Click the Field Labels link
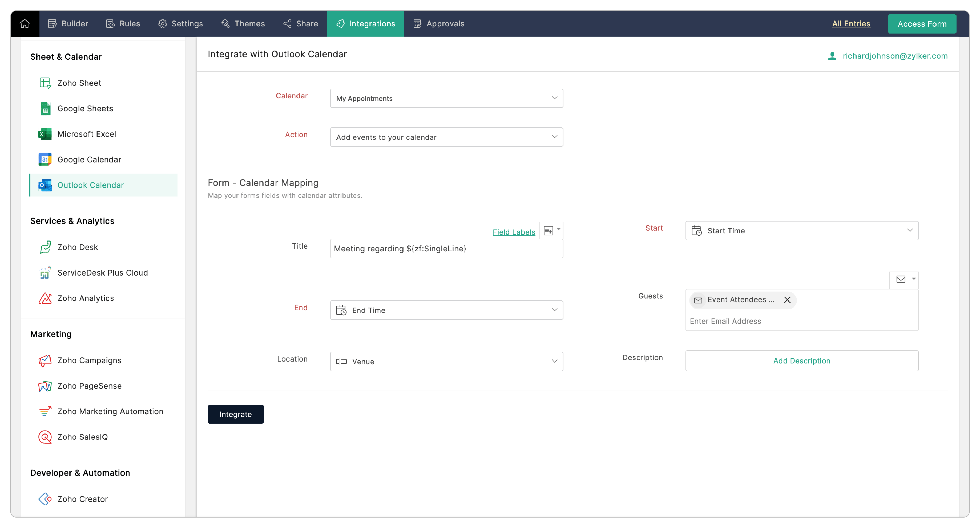Image resolution: width=980 pixels, height=528 pixels. pos(514,232)
